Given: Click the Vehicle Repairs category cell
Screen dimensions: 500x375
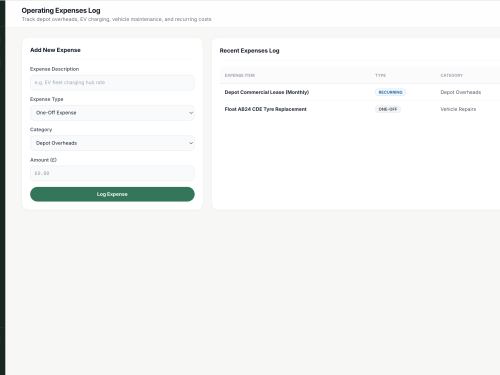Looking at the screenshot, I should pos(458,109).
